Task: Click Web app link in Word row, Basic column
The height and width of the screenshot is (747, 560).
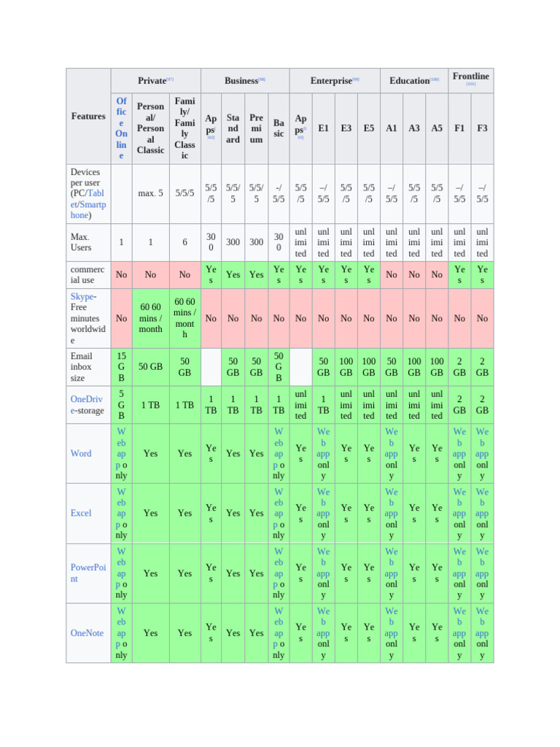Action: click(278, 448)
